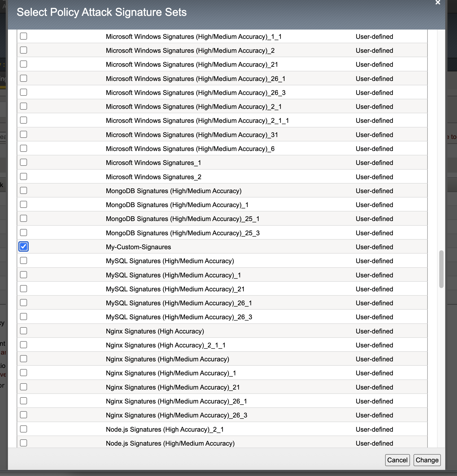
Task: Click 'Node.js Signatures (High/Medium Accuracy)' text
Action: pos(170,443)
